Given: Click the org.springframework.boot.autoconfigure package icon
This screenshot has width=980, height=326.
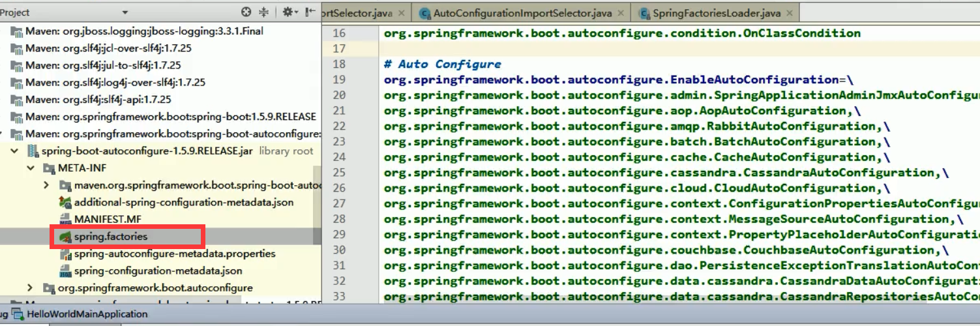Looking at the screenshot, I should click(49, 288).
